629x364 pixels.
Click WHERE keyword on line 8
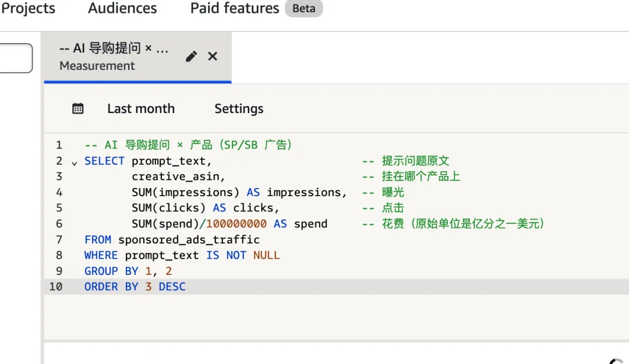coord(101,255)
